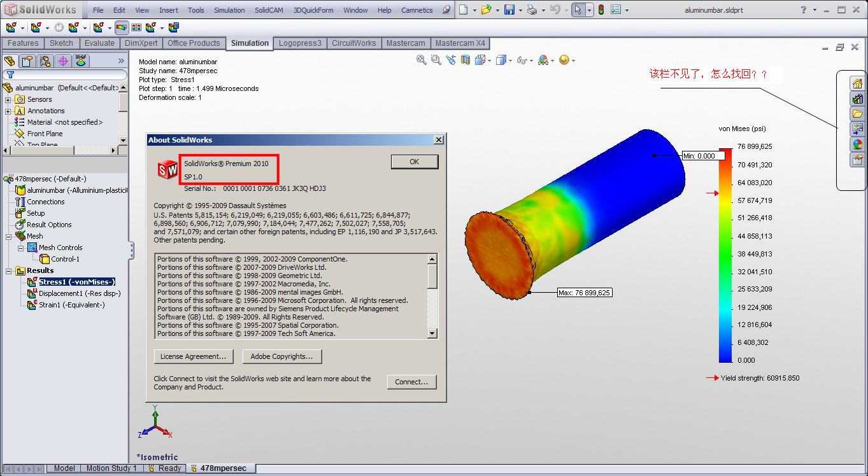This screenshot has height=476, width=868.
Task: Click the Options checklist icon
Action: click(615, 10)
